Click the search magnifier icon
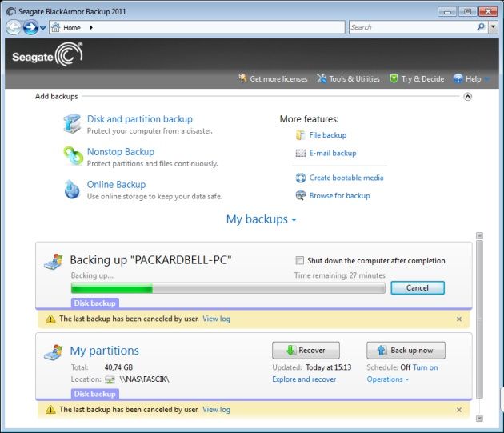The width and height of the screenshot is (504, 433). 481,26
